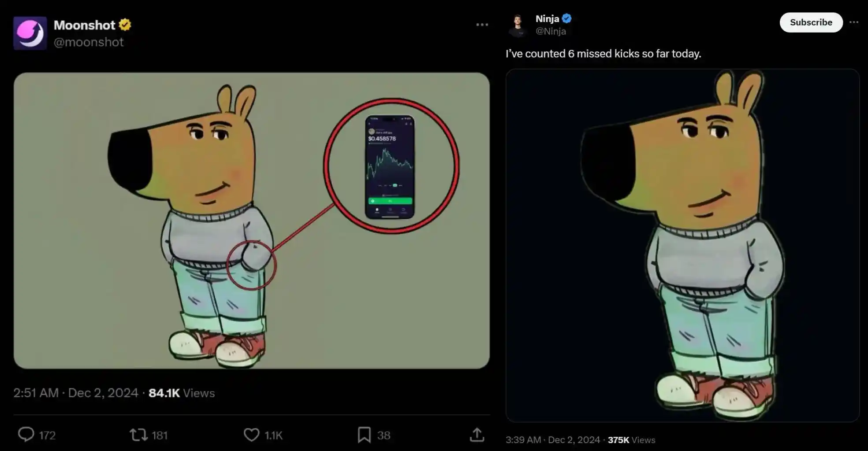Viewport: 868px width, 451px height.
Task: Subscribe to Ninja
Action: [811, 22]
